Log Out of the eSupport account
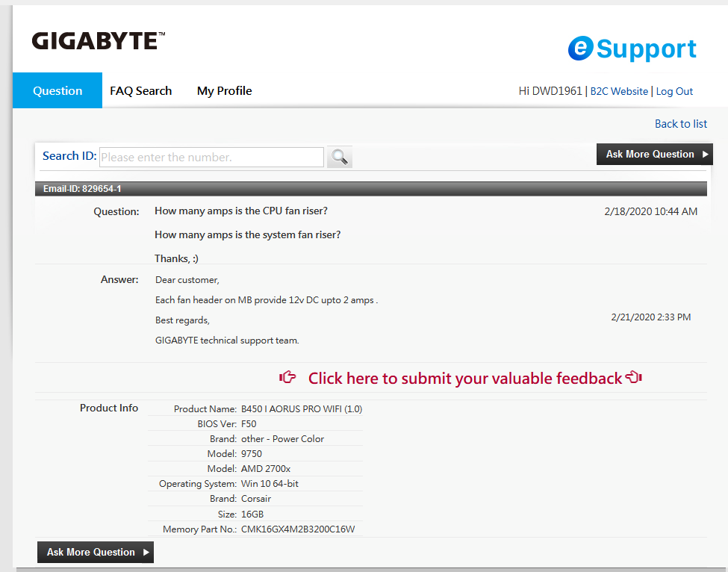 tap(674, 91)
